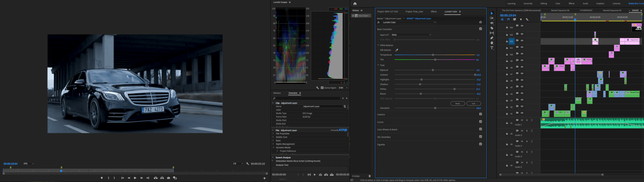Viewport: 644px width, 182px height.
Task: Open the Audio workspace
Action: pos(585,3)
